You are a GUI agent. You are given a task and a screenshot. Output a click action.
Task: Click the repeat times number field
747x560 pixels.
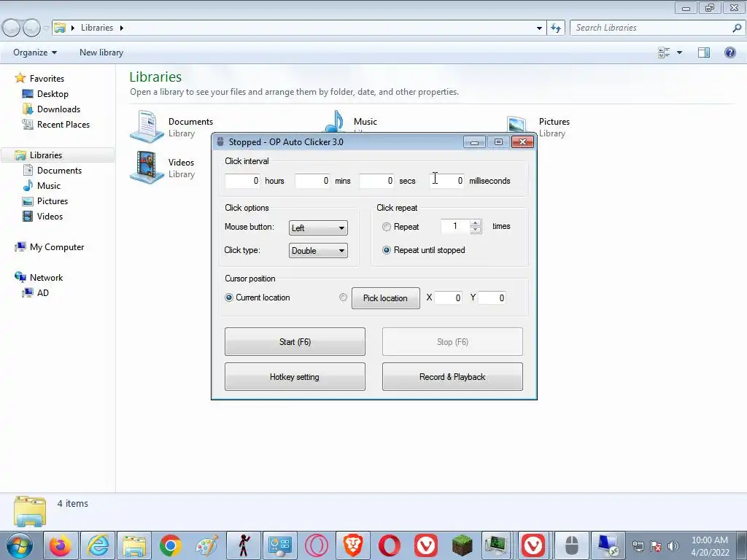[x=455, y=226]
